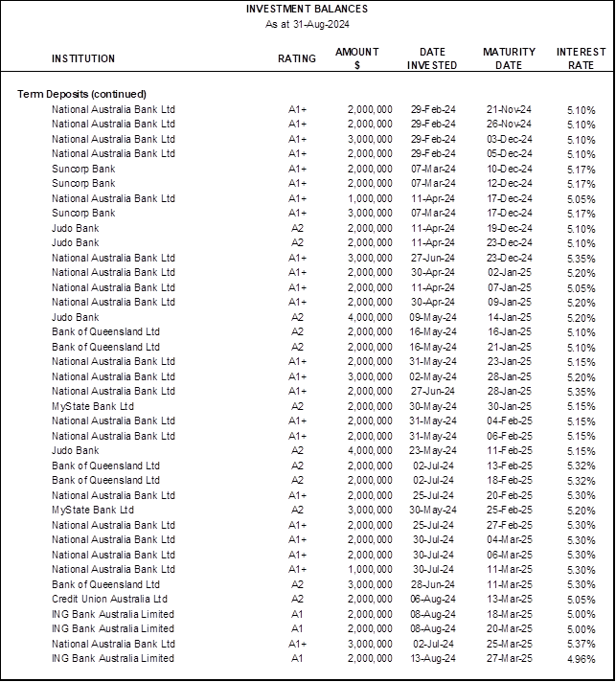Viewport: 616px width, 682px height.
Task: Select 1,000,000 amount invested 30-Jul-24
Action: click(370, 569)
